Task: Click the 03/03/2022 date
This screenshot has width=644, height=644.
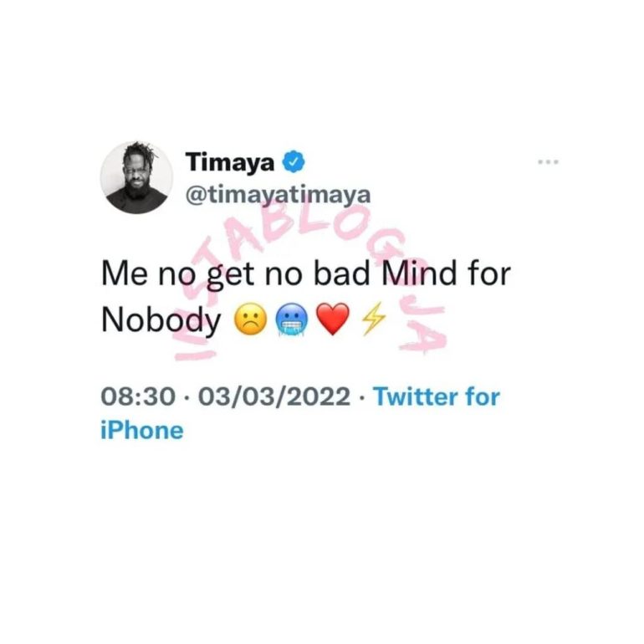Action: (x=274, y=396)
